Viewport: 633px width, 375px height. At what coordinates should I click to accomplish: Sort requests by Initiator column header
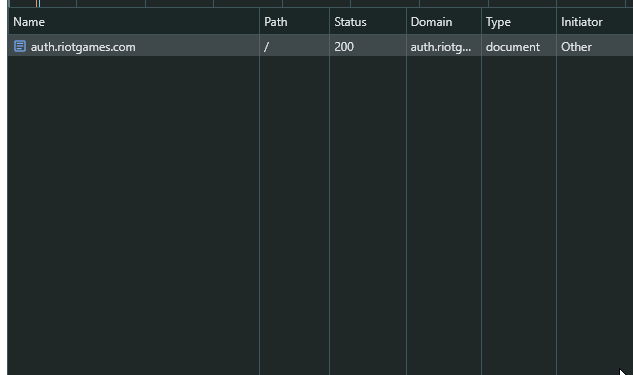click(595, 22)
